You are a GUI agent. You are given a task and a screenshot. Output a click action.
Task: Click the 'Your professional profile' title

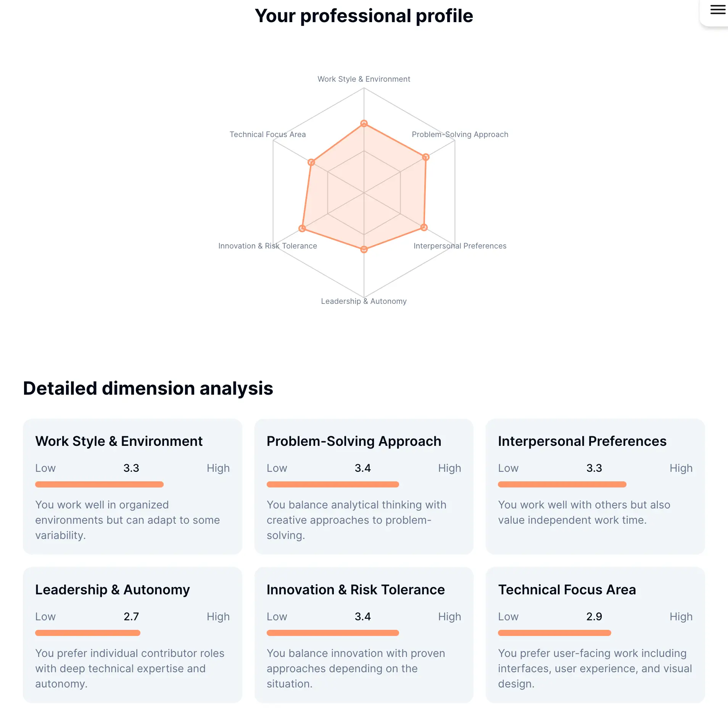pos(364,16)
